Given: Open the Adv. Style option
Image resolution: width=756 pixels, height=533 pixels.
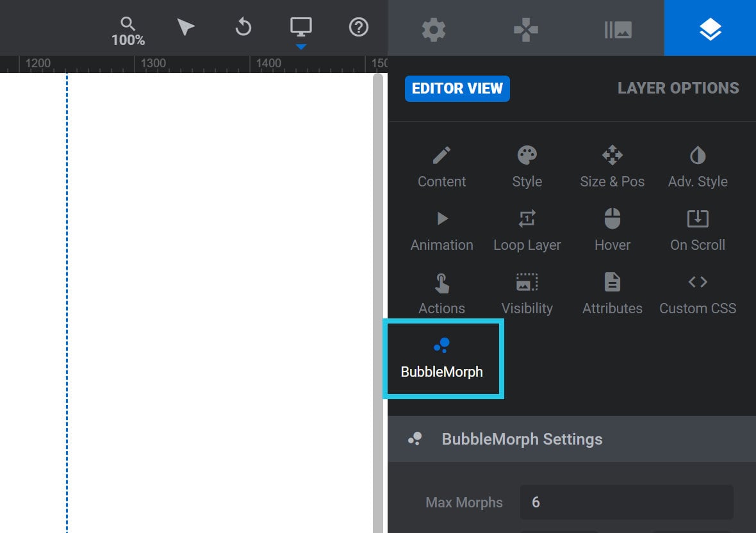Looking at the screenshot, I should click(698, 167).
